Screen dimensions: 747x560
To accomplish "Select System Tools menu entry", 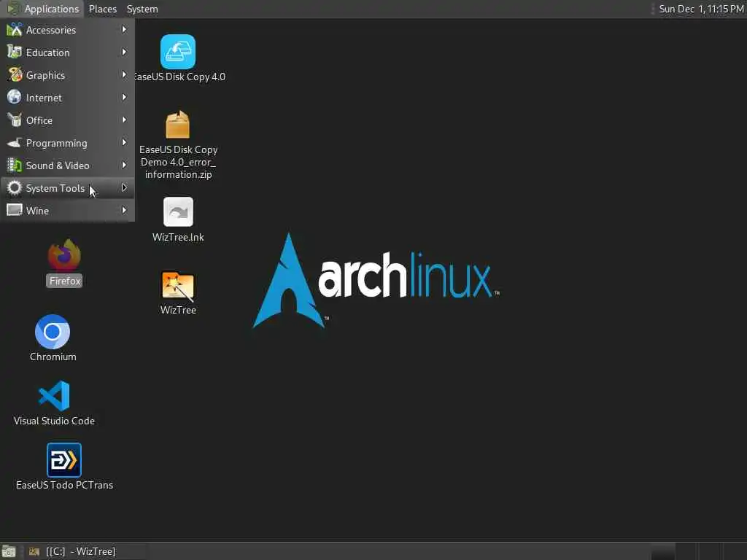I will point(68,188).
